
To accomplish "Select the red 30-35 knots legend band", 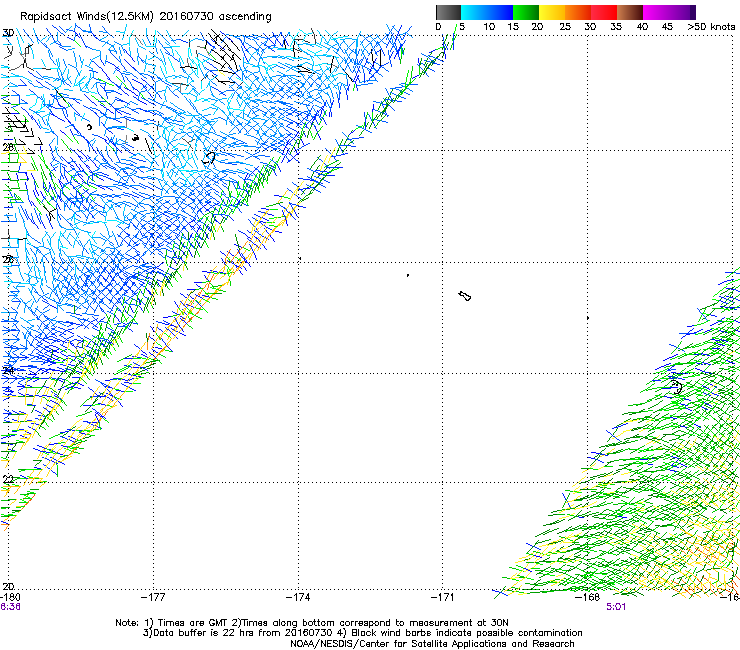I will pos(604,12).
